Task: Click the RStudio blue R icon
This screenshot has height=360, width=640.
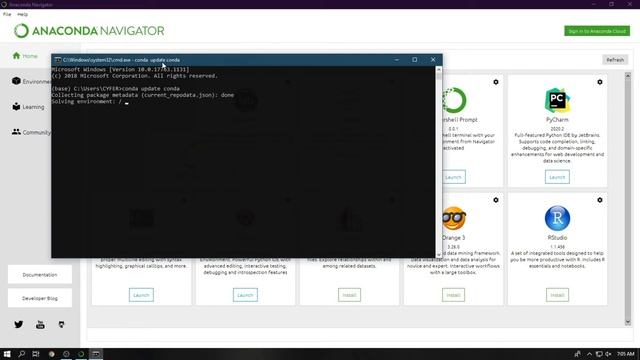Action: 557,218
